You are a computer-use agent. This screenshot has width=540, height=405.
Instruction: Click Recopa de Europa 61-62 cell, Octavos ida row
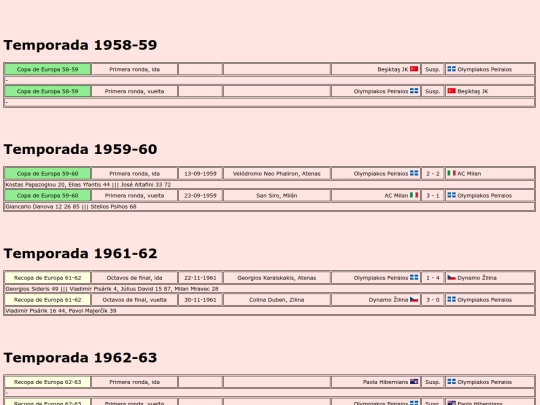pos(48,278)
